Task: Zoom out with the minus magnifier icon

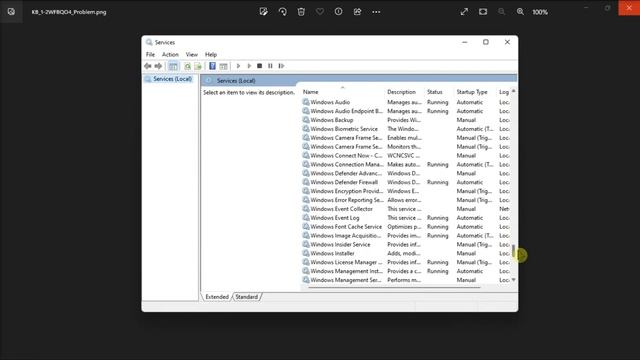Action: [502, 12]
